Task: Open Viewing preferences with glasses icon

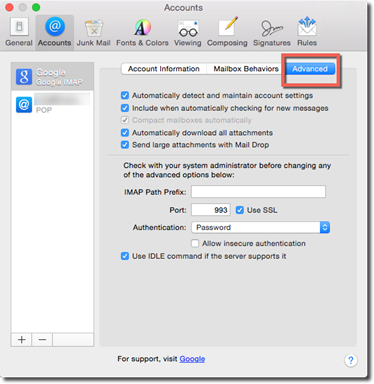Action: [x=188, y=32]
